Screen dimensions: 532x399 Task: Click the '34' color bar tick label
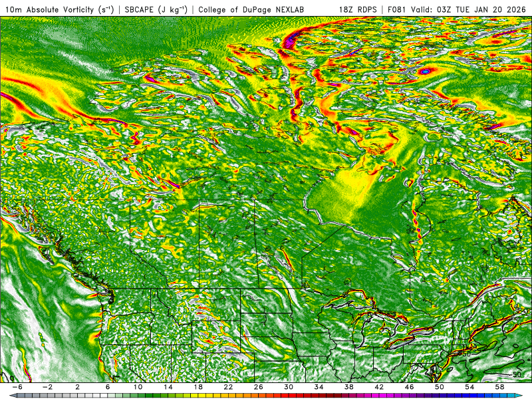(319, 387)
